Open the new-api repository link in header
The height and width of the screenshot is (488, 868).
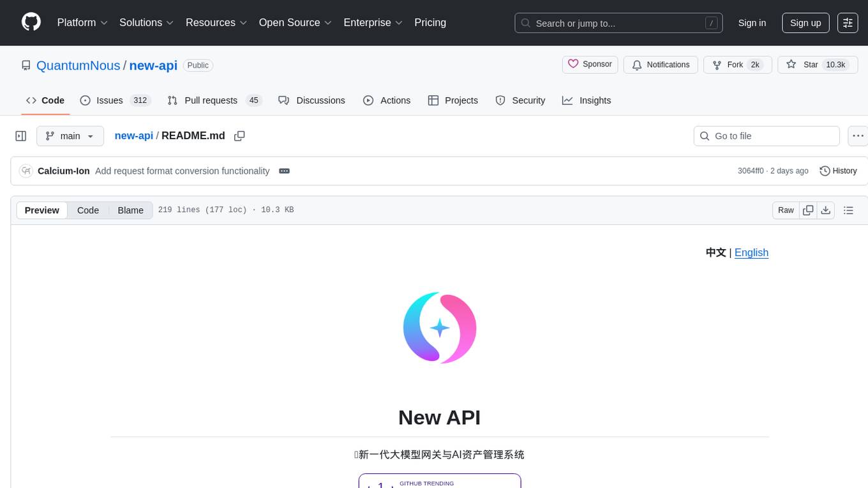[x=153, y=65]
